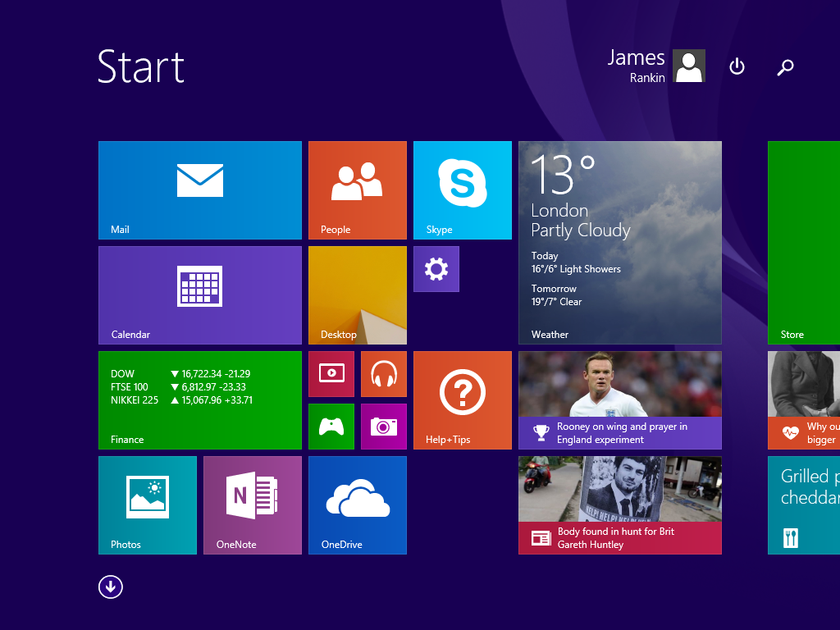Open News tile about Gareth Huntley
Screen dimensions: 840x630
(620, 505)
